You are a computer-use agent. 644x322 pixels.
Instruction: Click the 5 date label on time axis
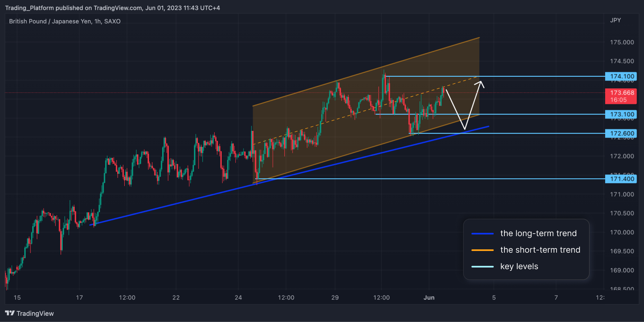click(x=494, y=297)
